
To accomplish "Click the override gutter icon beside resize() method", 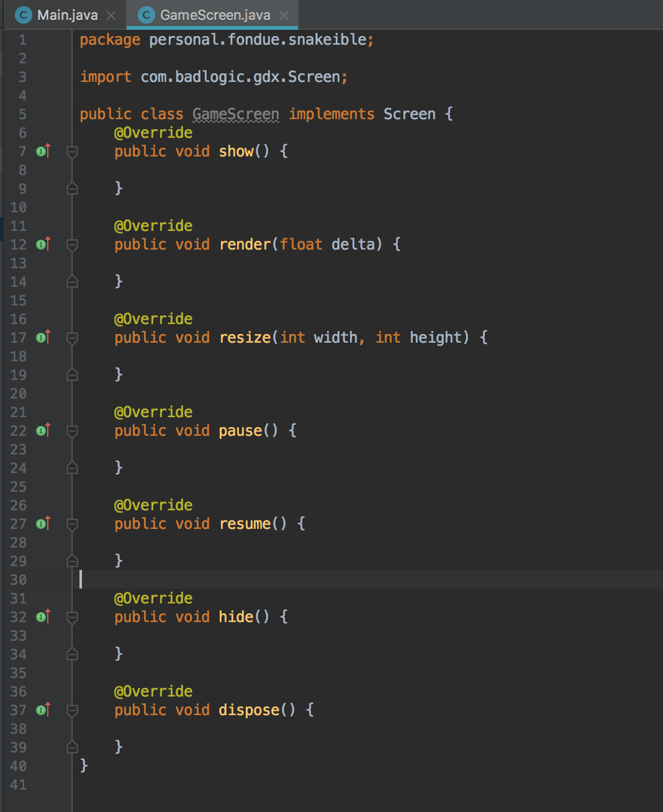I will pos(42,338).
